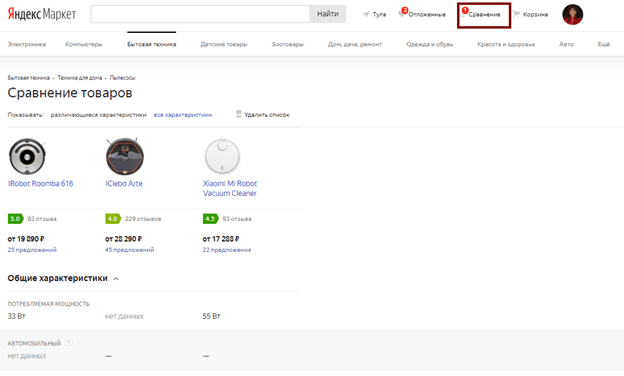Click the search input field
This screenshot has width=624, height=376.
pos(200,14)
